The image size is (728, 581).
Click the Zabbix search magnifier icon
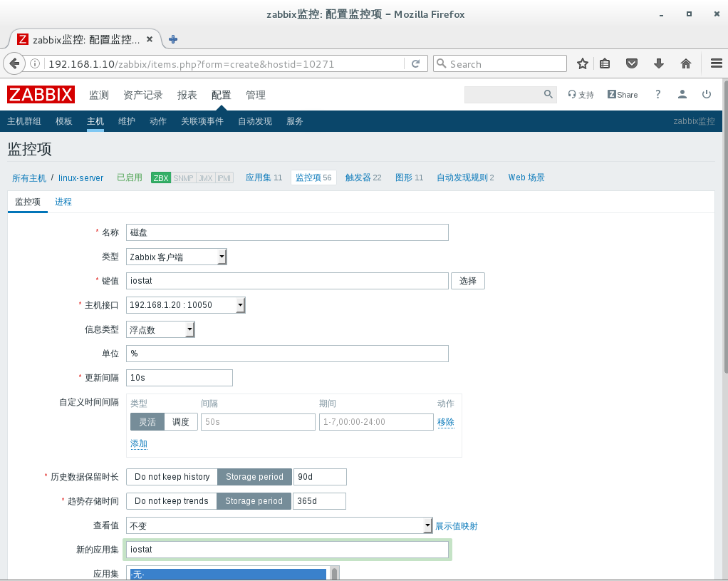coord(548,94)
